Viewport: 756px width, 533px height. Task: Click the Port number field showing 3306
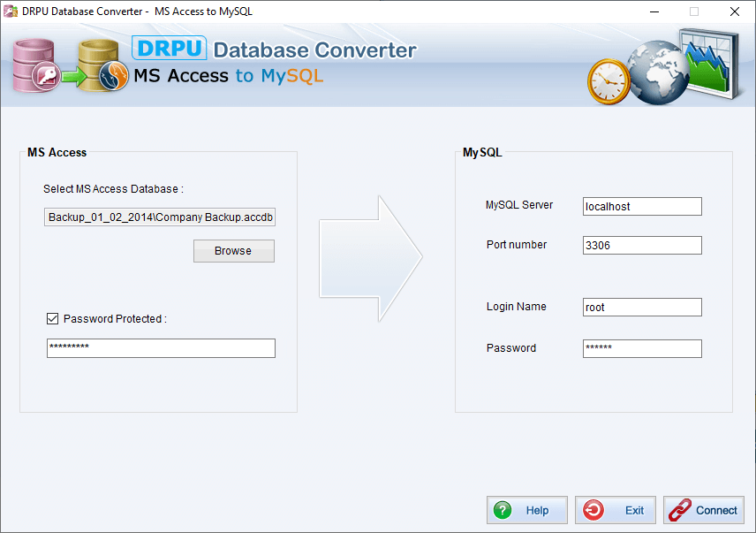click(x=642, y=245)
